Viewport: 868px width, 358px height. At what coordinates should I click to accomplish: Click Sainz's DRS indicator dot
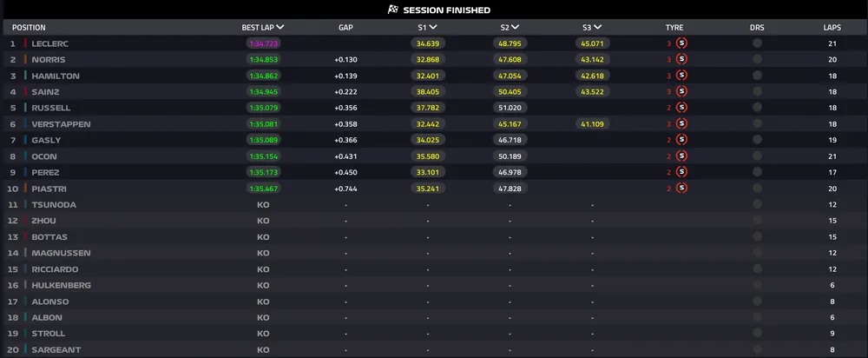pyautogui.click(x=757, y=91)
